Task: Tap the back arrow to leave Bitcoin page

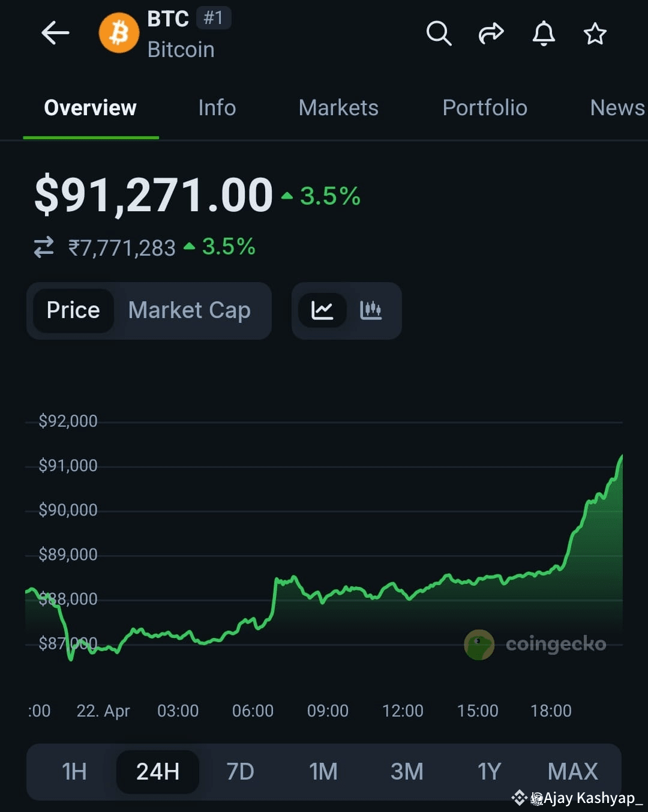Action: (x=55, y=34)
